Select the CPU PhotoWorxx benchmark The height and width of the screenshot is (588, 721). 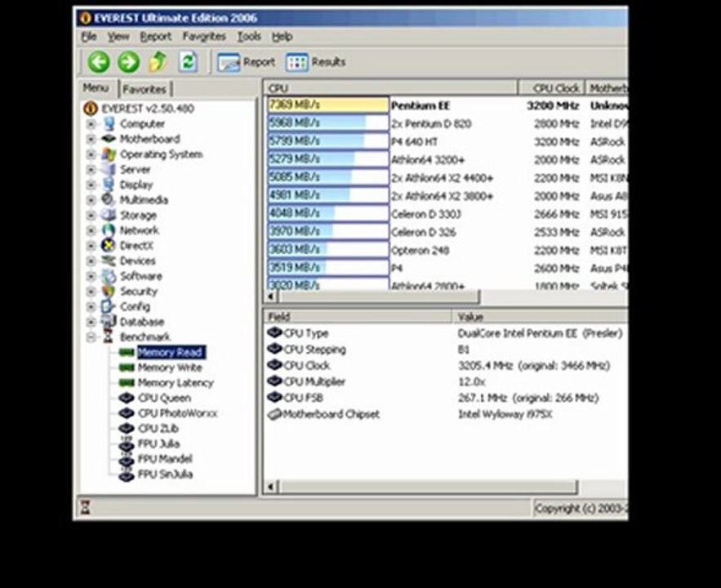tap(177, 413)
